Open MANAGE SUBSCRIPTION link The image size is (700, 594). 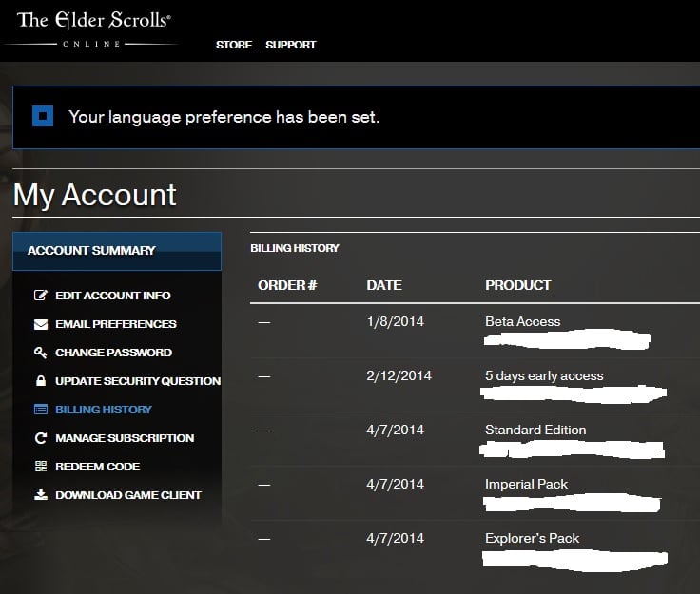[125, 438]
